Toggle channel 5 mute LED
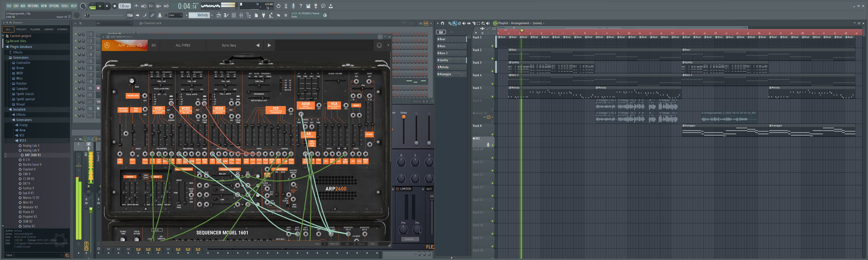This screenshot has height=260, width=868. pos(76,61)
